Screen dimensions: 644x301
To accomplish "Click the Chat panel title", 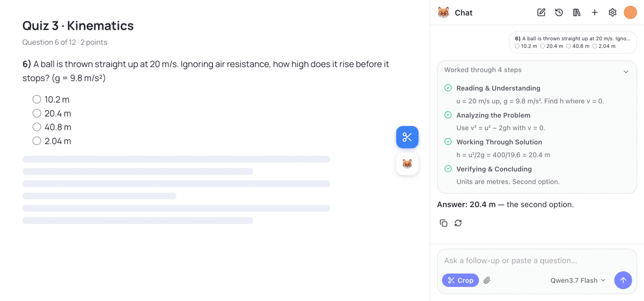I will tap(464, 13).
